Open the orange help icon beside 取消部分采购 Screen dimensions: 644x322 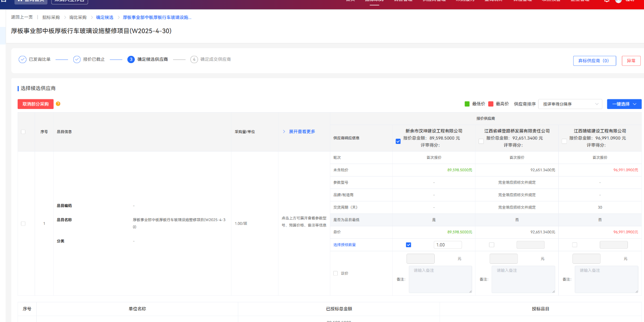pyautogui.click(x=58, y=104)
